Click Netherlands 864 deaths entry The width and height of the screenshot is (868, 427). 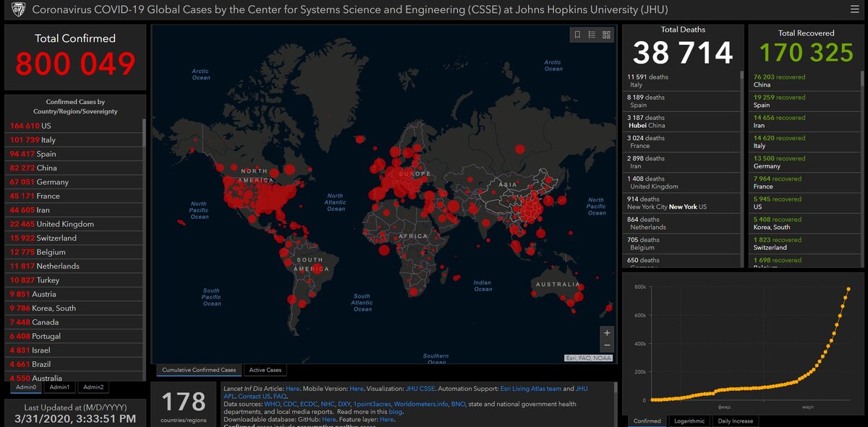pos(681,223)
